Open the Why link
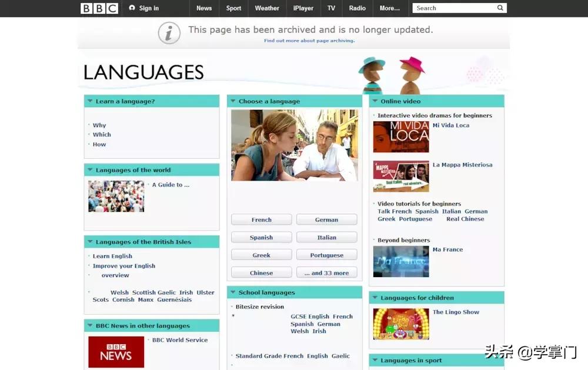This screenshot has width=588, height=370. click(x=99, y=125)
